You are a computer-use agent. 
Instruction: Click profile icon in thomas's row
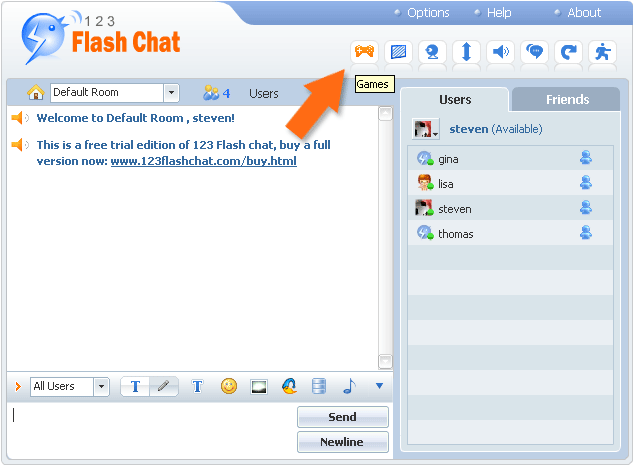click(585, 233)
